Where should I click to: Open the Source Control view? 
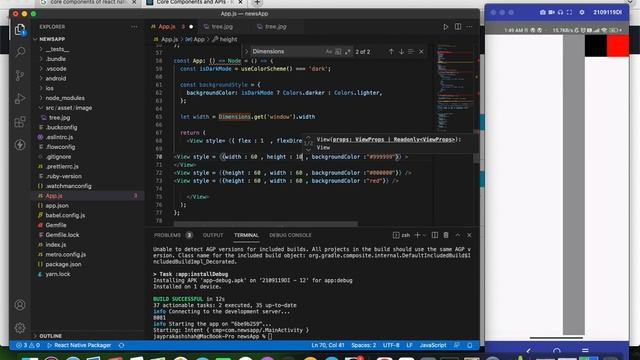coord(20,76)
